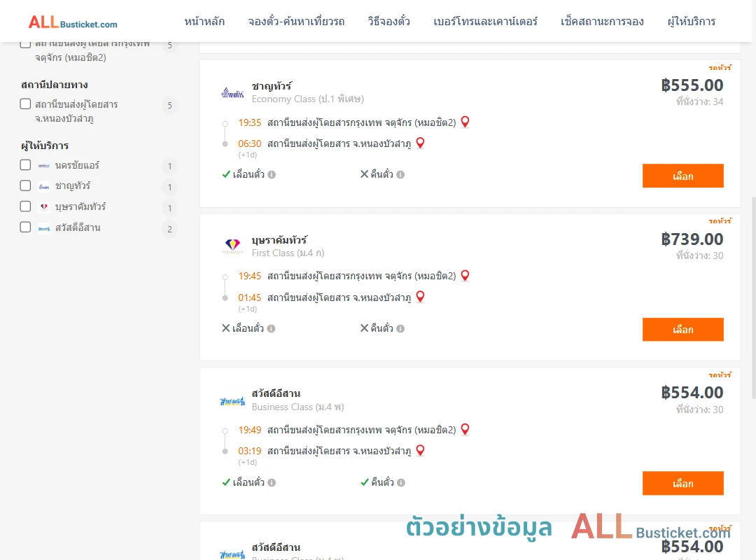Open วิธีจองตั๋ว menu item
The height and width of the screenshot is (560, 756).
[x=388, y=21]
